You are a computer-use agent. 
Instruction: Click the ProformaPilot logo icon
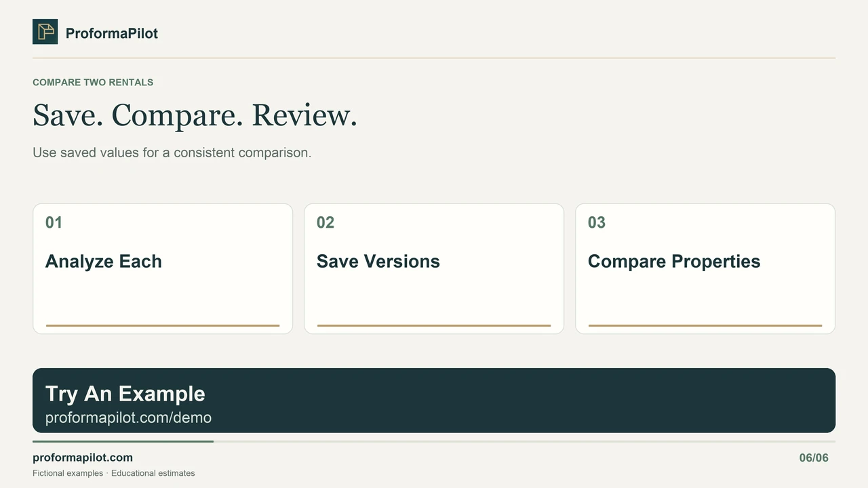click(45, 32)
